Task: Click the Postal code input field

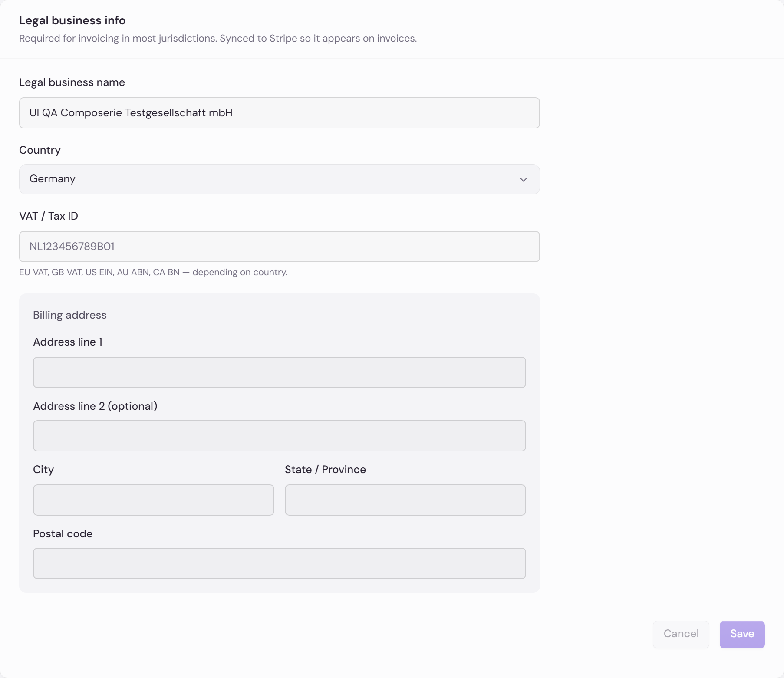Action: (x=279, y=563)
